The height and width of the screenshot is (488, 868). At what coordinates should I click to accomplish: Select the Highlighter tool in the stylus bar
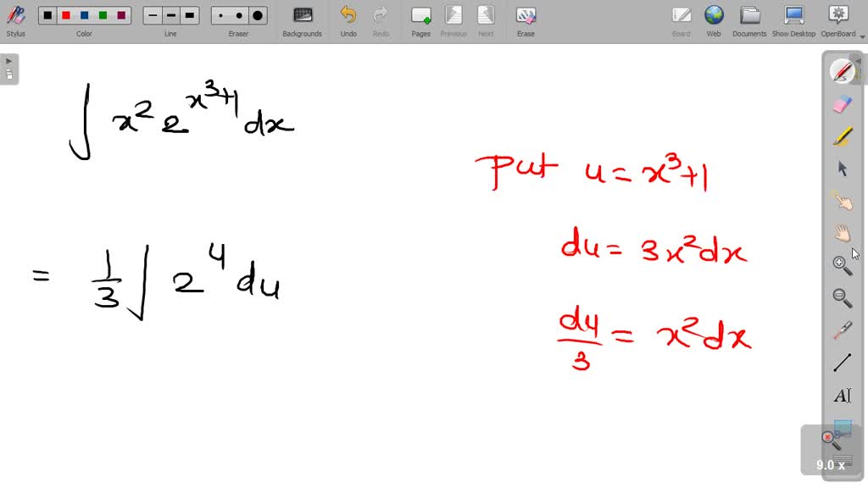[x=841, y=136]
